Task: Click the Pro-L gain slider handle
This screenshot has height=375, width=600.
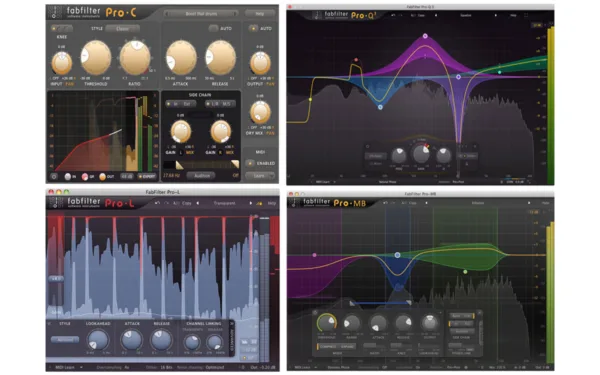Action: pyautogui.click(x=55, y=279)
